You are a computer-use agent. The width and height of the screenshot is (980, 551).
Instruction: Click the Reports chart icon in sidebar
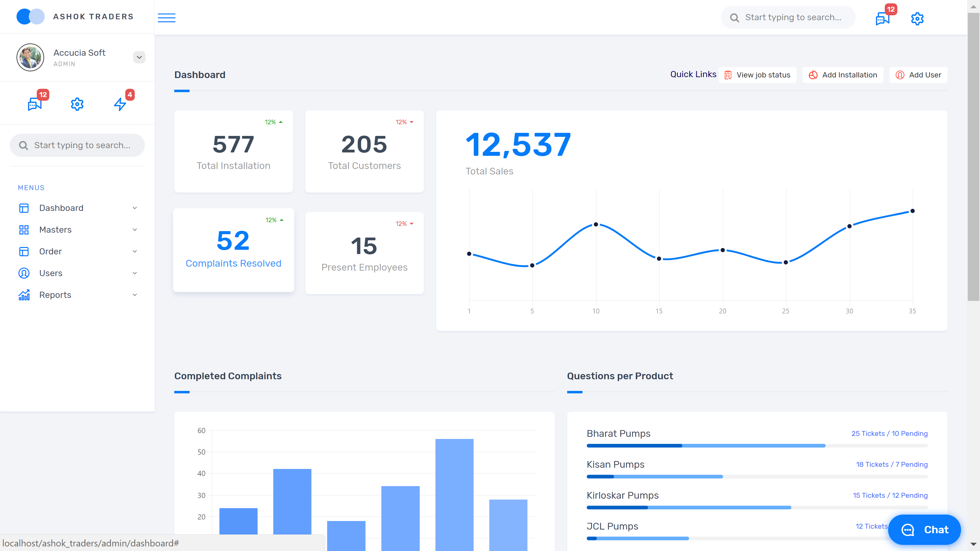pos(24,295)
